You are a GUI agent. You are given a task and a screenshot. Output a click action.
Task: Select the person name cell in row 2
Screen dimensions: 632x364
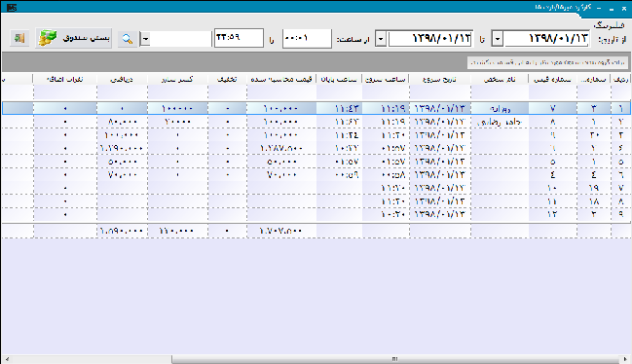pyautogui.click(x=500, y=122)
